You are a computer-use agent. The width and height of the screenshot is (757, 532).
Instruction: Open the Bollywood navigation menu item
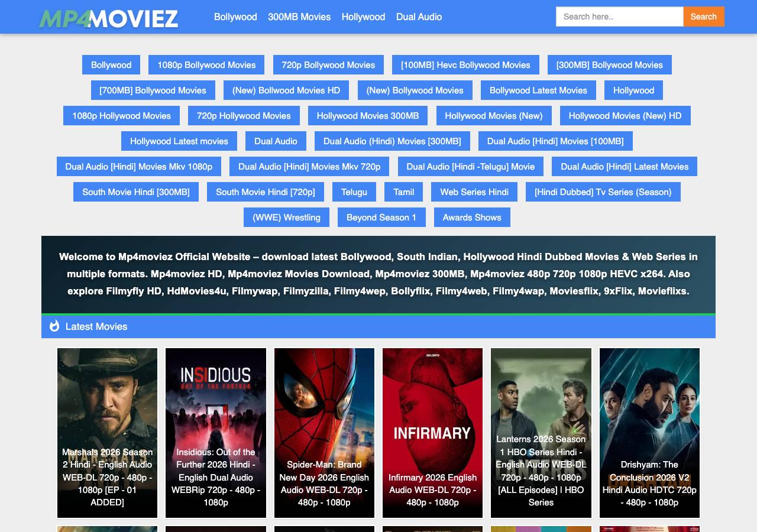(235, 17)
